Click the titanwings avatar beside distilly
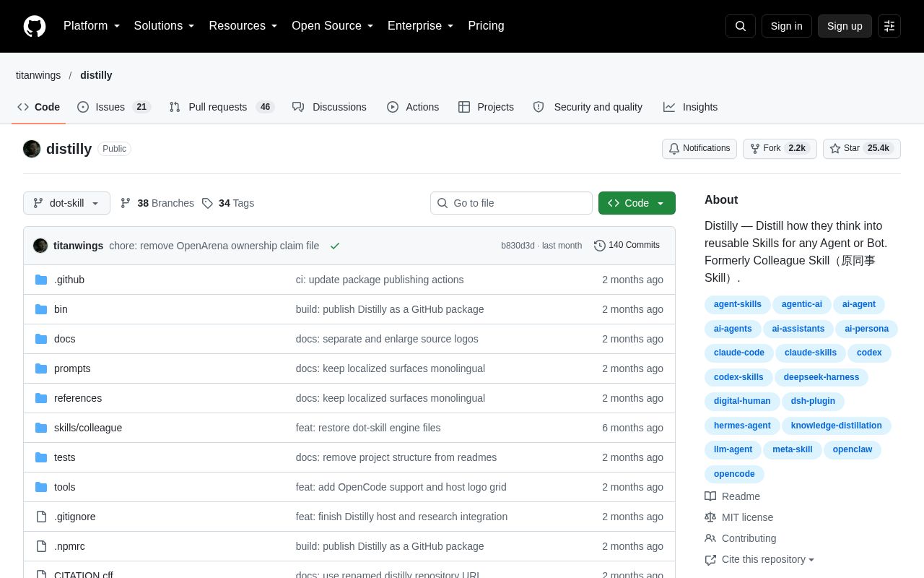 32,149
